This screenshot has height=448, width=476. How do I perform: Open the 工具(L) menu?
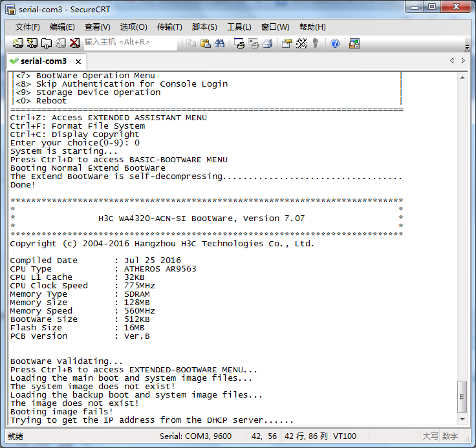pos(239,27)
